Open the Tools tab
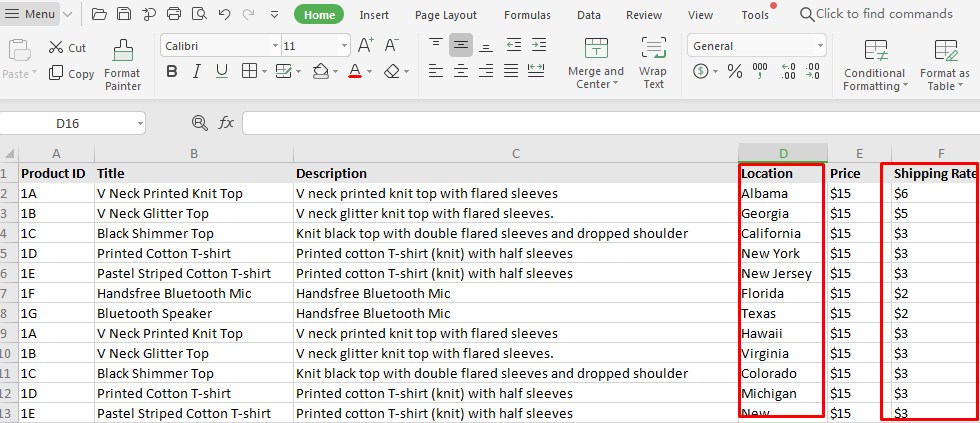980x423 pixels. click(755, 15)
